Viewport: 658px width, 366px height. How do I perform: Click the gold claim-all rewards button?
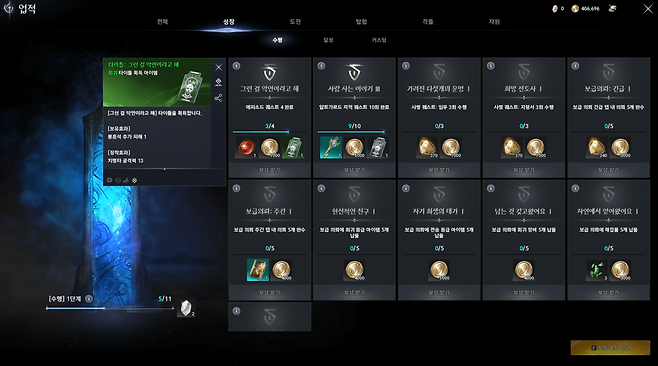[x=610, y=348]
